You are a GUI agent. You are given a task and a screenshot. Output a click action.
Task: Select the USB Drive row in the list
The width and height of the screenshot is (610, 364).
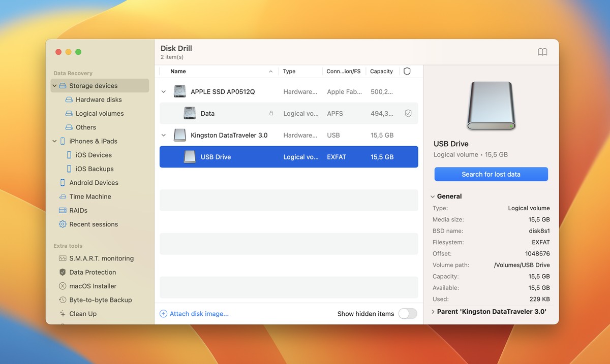[x=289, y=157]
